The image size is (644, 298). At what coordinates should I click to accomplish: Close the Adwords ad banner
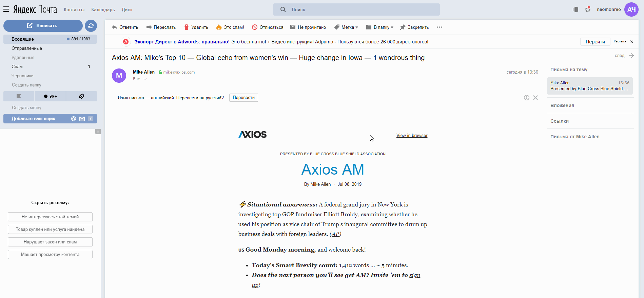point(632,42)
